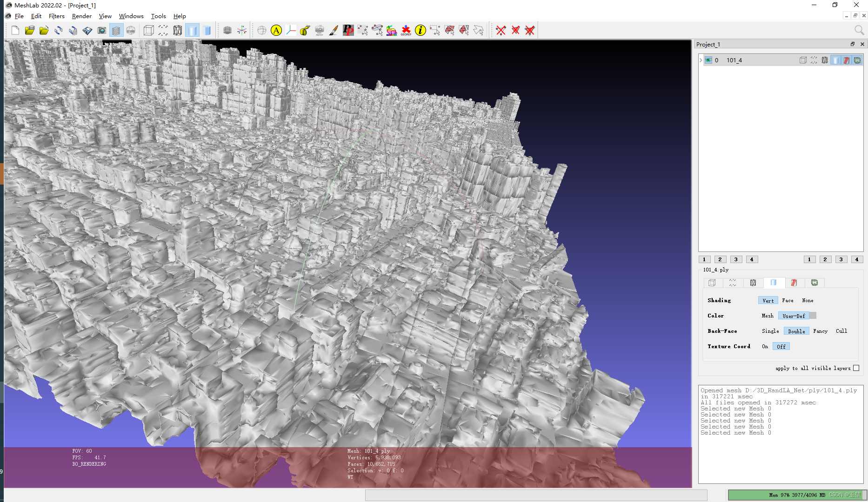Screen dimensions: 868x502
Task: Check apply to all visible layers
Action: (x=856, y=368)
